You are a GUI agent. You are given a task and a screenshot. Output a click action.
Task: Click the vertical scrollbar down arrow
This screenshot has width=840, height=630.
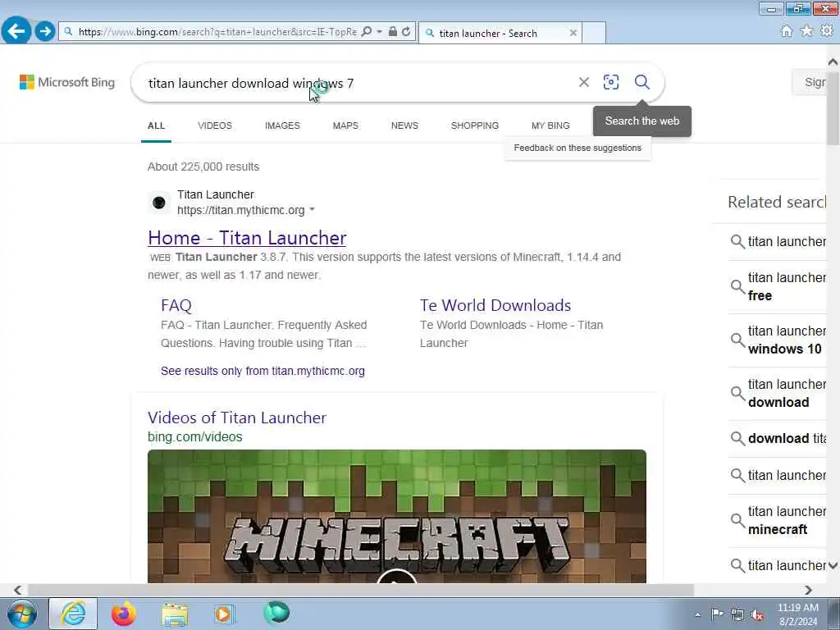[x=833, y=565]
